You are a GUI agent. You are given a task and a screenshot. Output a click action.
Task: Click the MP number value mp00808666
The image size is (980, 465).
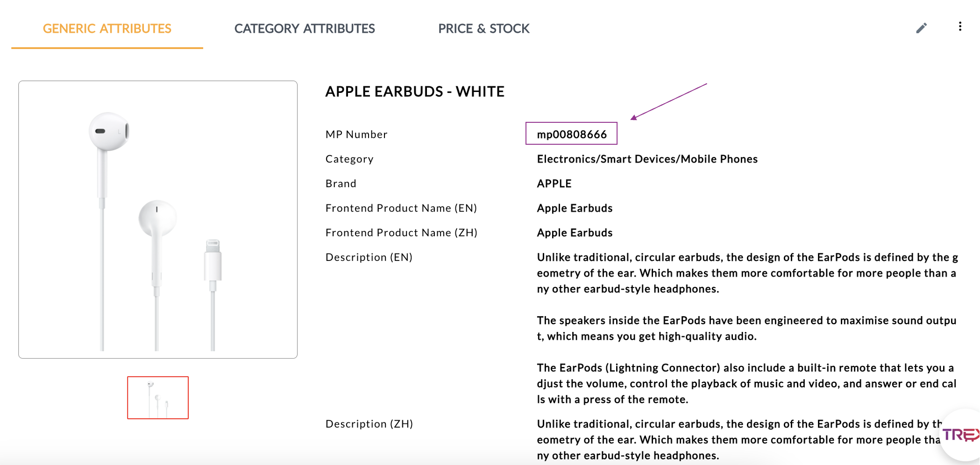pos(572,134)
